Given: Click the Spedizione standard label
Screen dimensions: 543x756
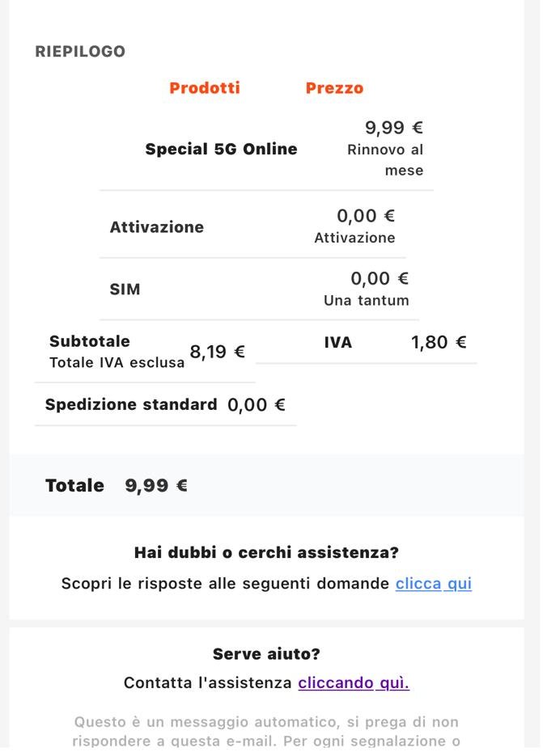Looking at the screenshot, I should (x=131, y=404).
